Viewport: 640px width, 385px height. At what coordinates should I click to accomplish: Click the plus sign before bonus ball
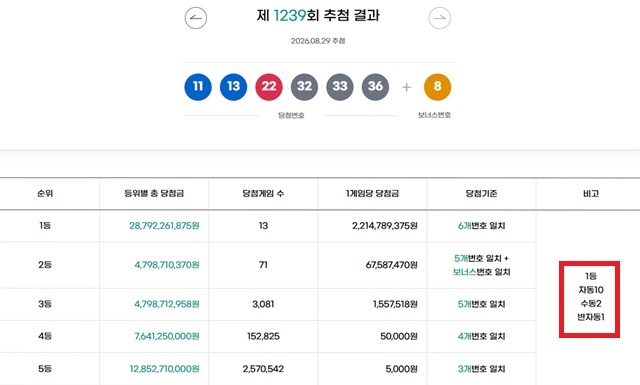407,87
